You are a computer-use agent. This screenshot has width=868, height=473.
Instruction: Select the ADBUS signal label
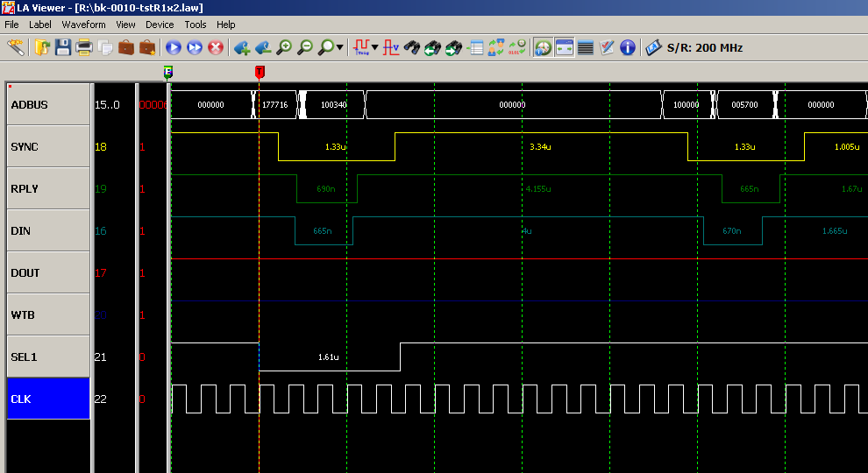click(x=48, y=104)
